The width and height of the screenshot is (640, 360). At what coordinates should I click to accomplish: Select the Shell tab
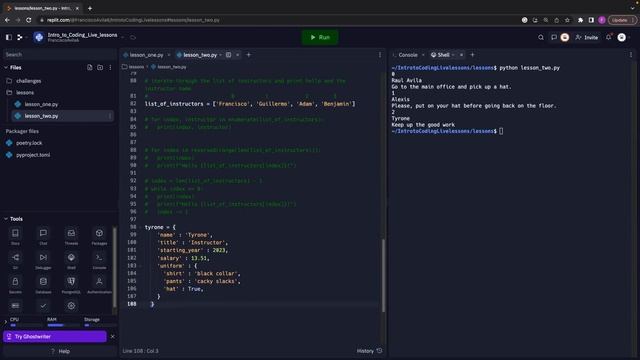(x=443, y=55)
